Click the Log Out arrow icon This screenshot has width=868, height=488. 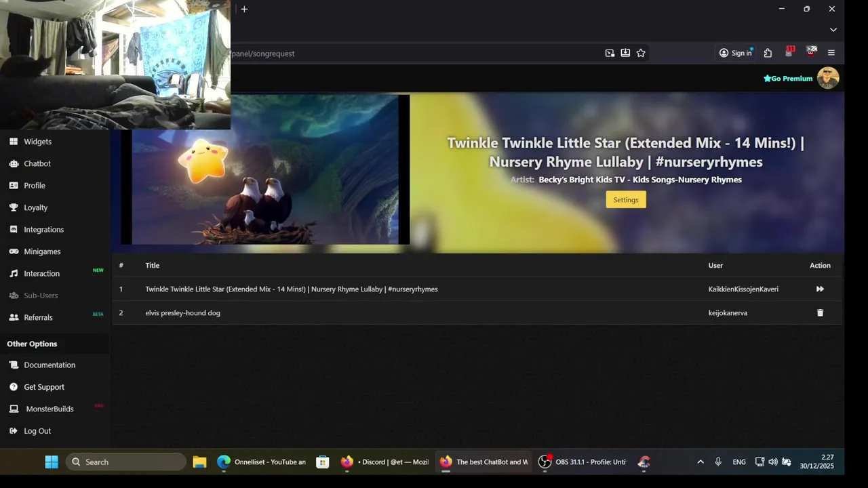[x=14, y=431]
